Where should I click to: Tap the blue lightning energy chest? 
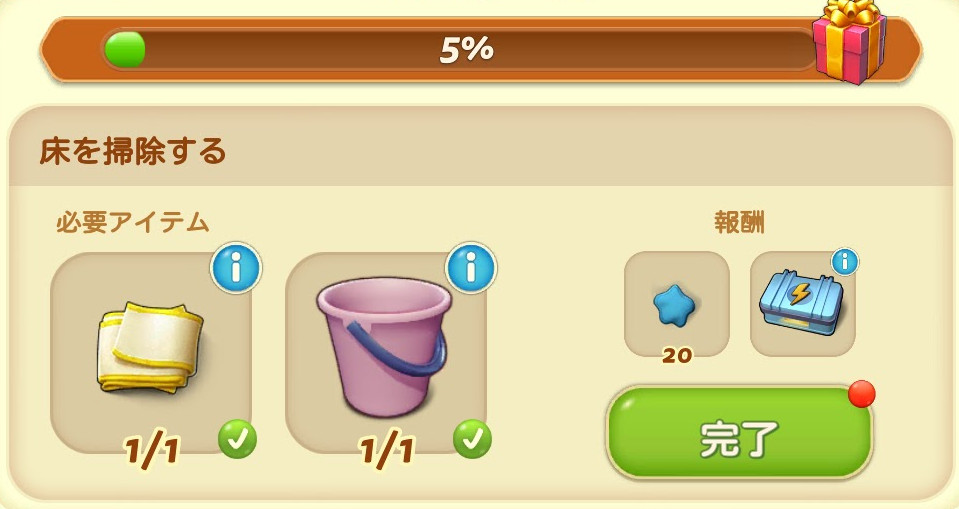tap(801, 303)
